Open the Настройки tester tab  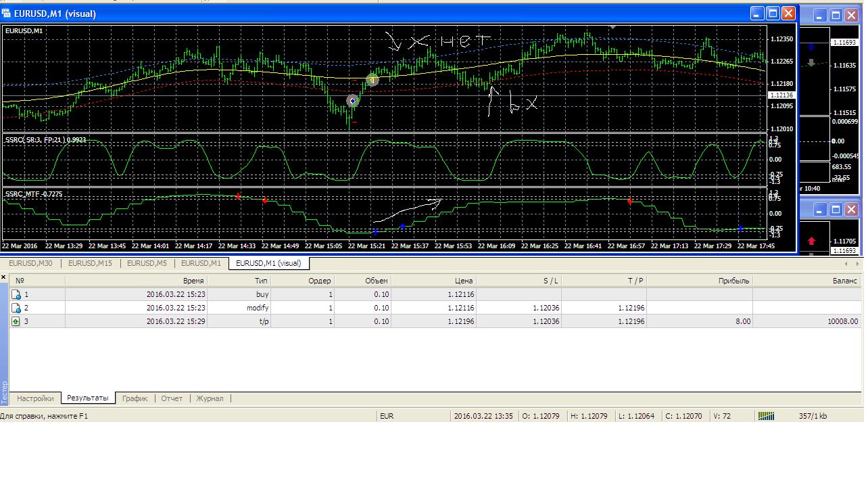(x=36, y=398)
